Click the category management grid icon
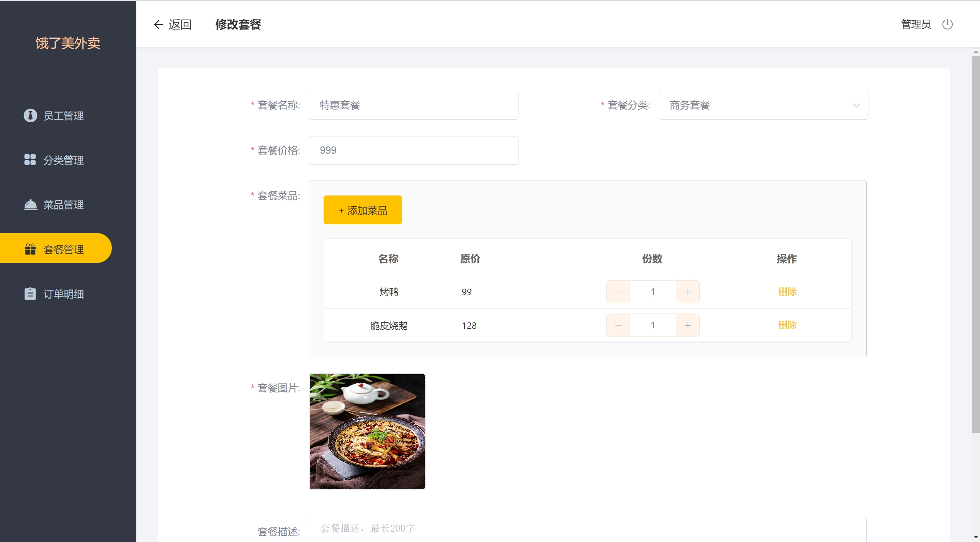This screenshot has height=542, width=980. pos(30,160)
